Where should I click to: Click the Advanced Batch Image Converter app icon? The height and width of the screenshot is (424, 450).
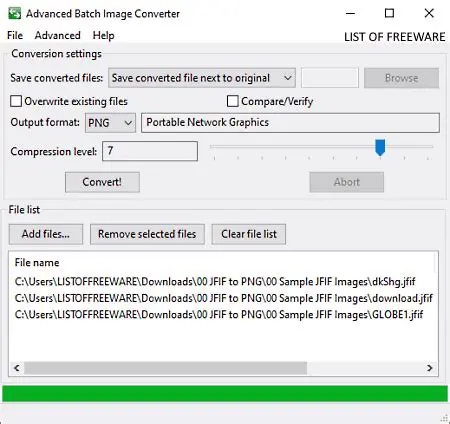point(15,14)
